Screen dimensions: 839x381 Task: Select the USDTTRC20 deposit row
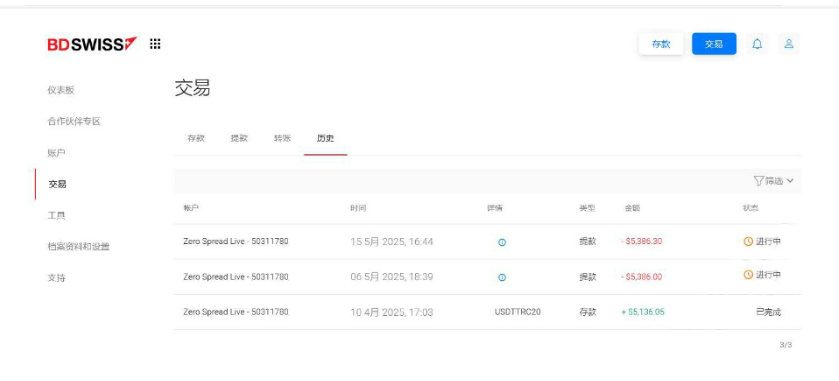coord(487,312)
